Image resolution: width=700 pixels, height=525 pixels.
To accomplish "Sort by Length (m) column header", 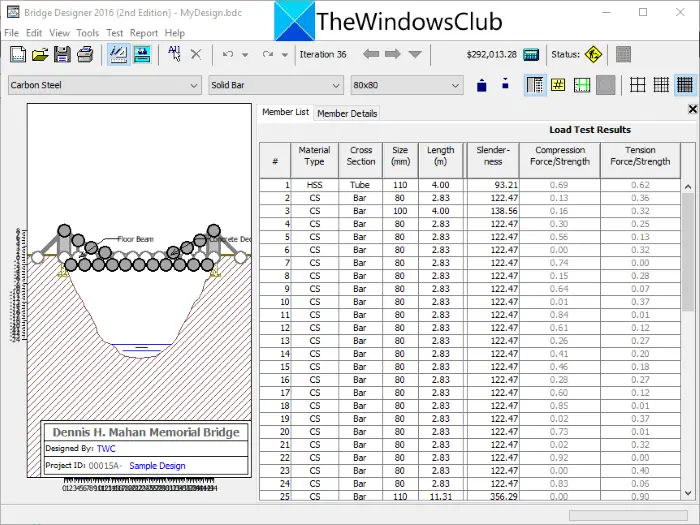I will pyautogui.click(x=441, y=160).
